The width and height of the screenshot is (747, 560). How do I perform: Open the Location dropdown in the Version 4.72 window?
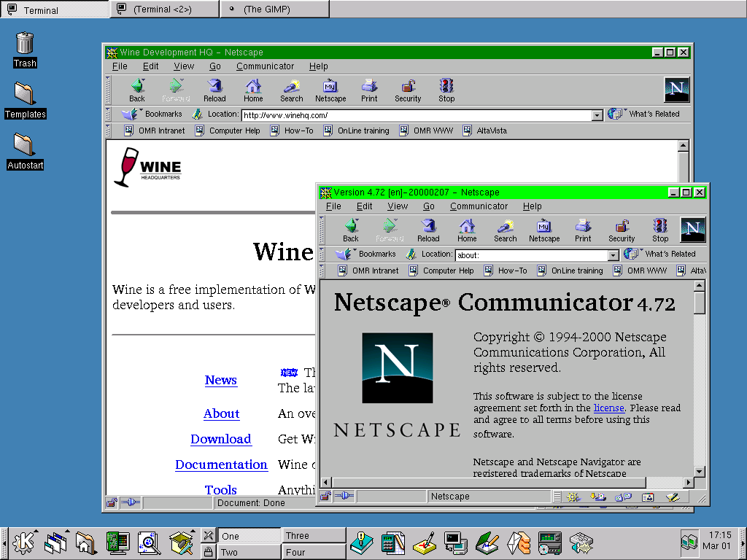pos(614,255)
